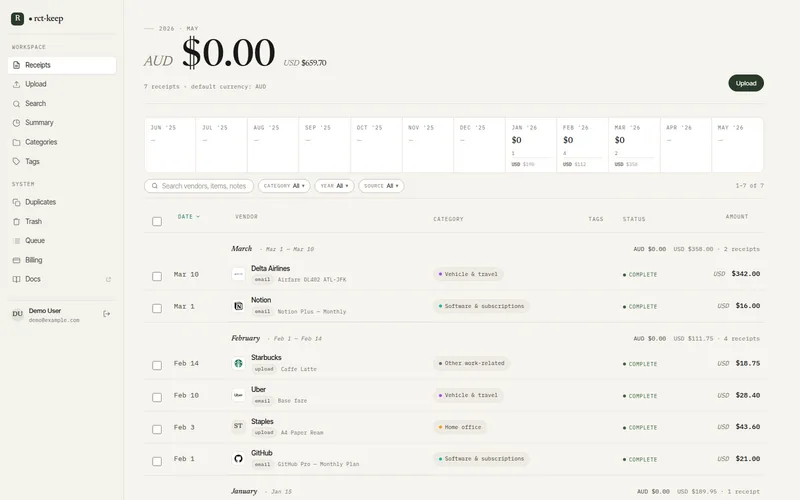Click Software & subscriptions tag on GitHub row

pyautogui.click(x=482, y=459)
